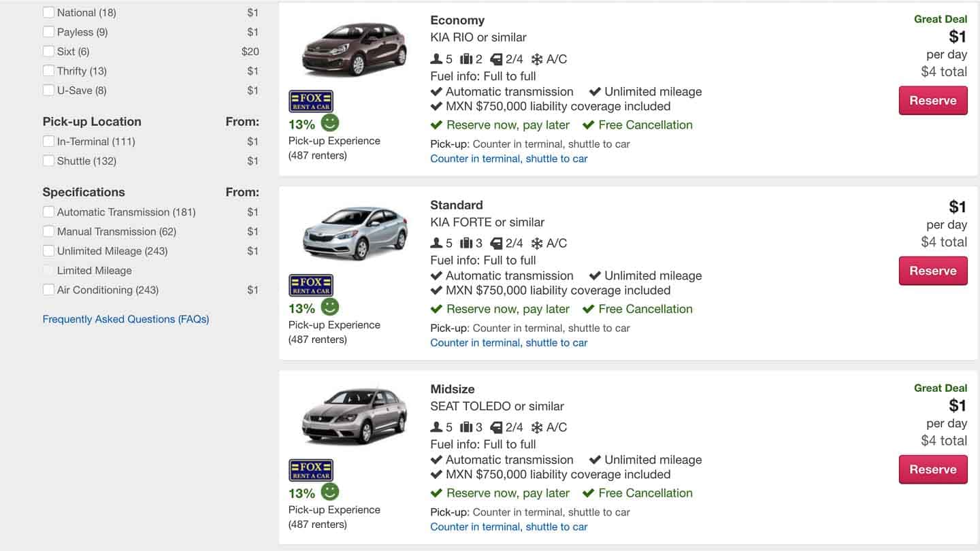Click the green smiley Pick-up Experience icon for Standard
This screenshot has width=980, height=551.
pyautogui.click(x=329, y=307)
